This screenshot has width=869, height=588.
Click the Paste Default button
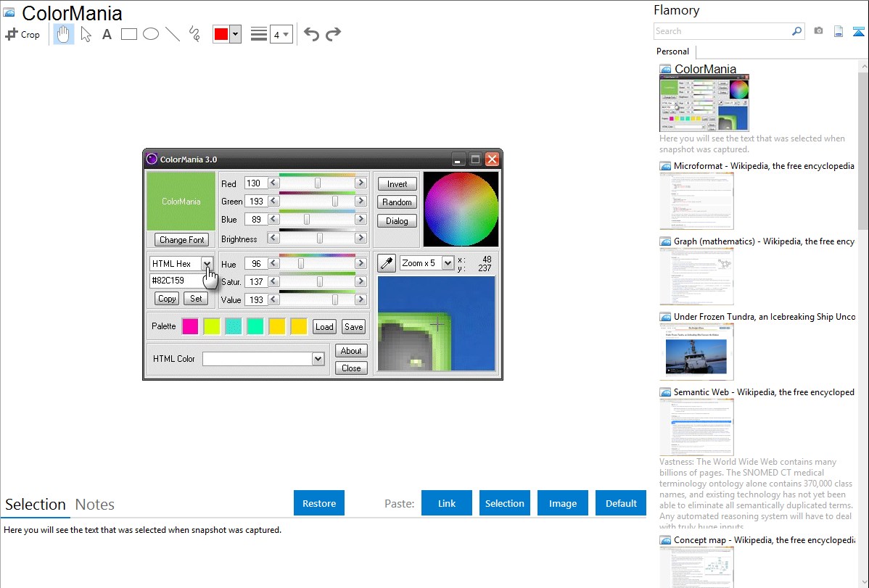[621, 503]
